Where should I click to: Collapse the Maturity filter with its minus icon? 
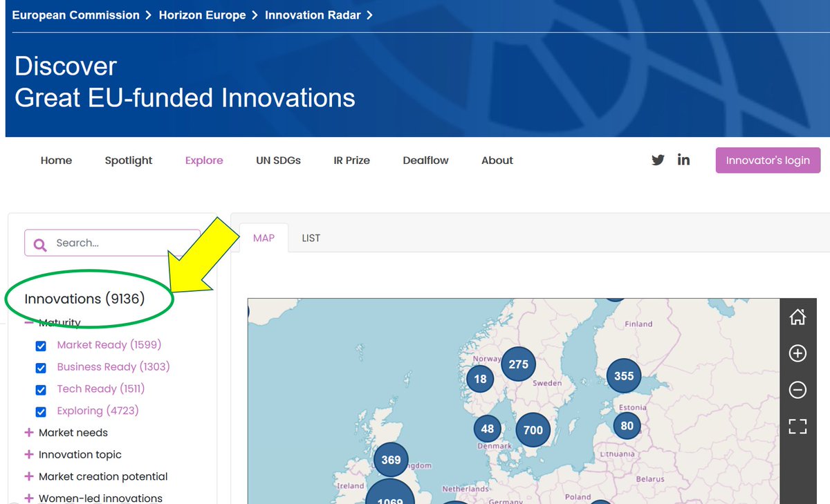[x=28, y=322]
